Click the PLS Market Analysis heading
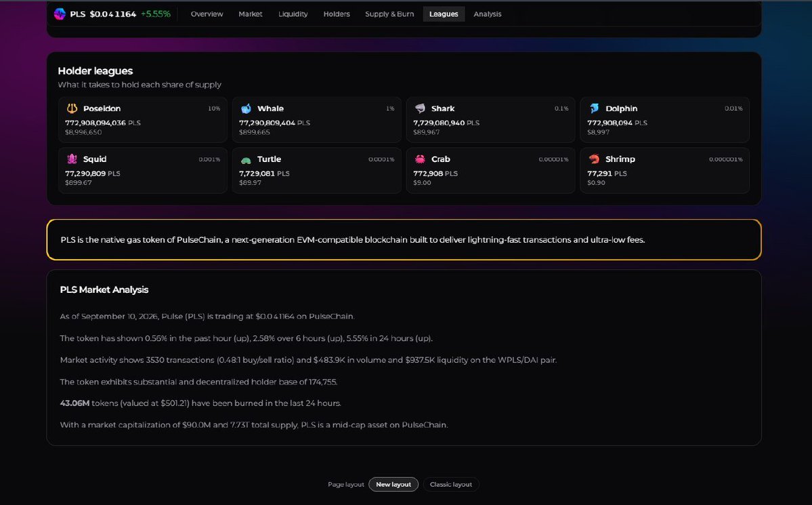This screenshot has width=812, height=505. click(x=104, y=290)
